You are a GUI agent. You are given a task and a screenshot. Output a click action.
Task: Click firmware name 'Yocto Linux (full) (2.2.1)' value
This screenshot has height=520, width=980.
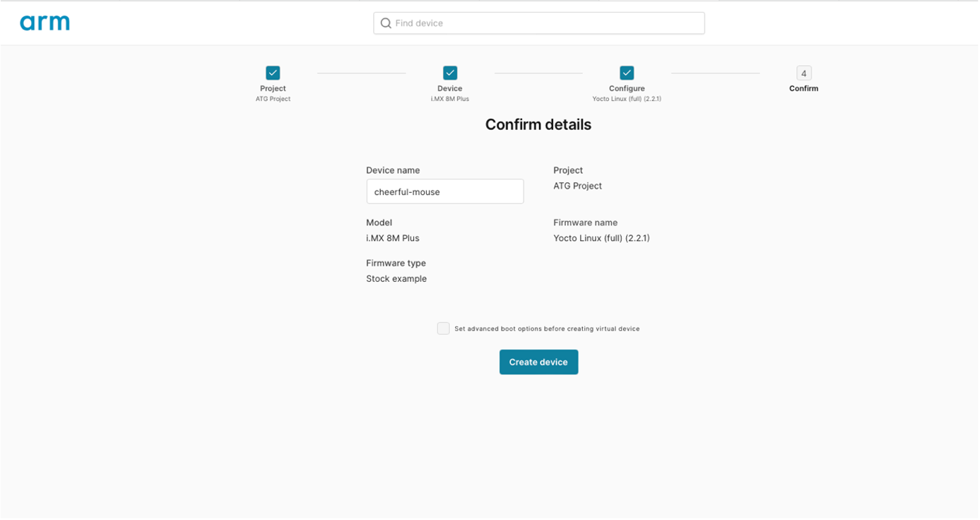[x=601, y=238]
